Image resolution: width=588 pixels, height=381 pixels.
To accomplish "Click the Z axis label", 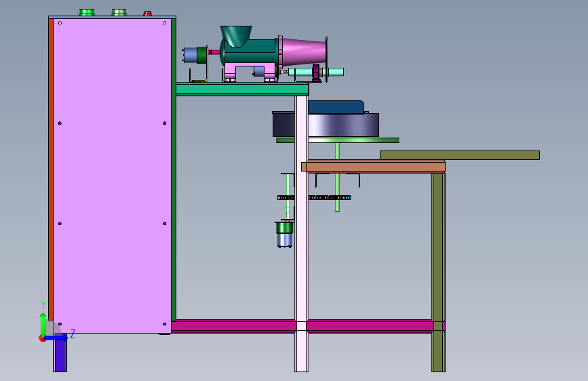I will [x=73, y=334].
